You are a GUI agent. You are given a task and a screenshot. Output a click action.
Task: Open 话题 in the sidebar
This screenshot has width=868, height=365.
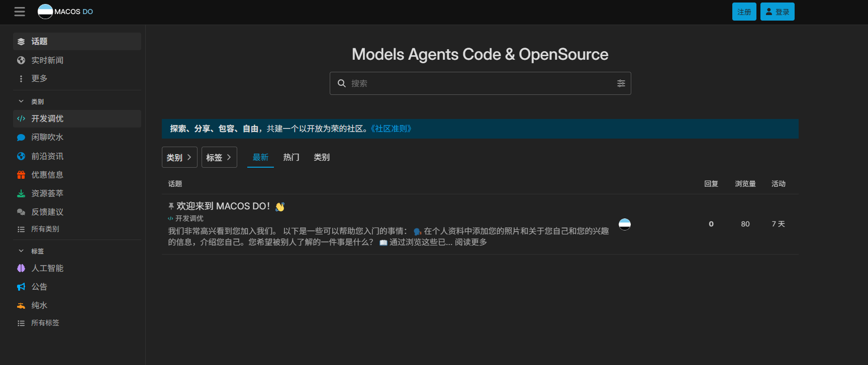pyautogui.click(x=77, y=42)
